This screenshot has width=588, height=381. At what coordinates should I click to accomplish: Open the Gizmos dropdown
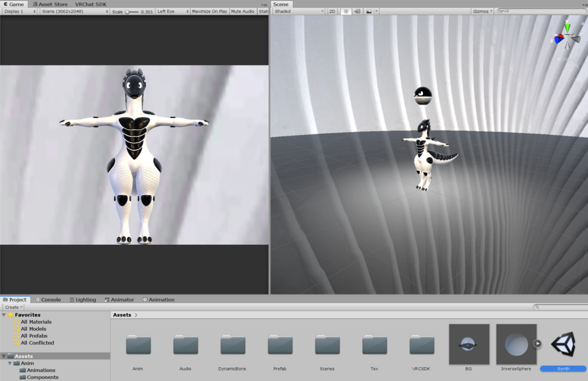(x=482, y=11)
